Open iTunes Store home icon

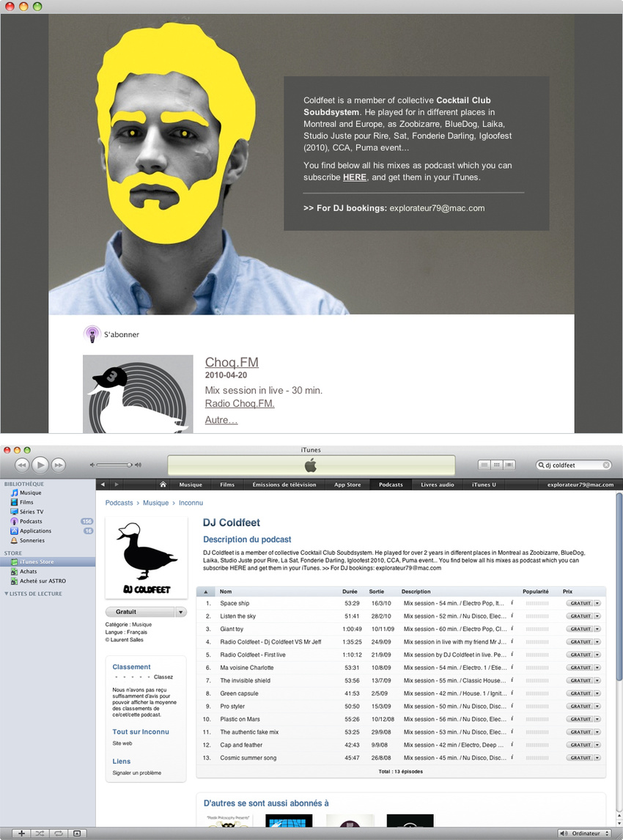tap(163, 485)
